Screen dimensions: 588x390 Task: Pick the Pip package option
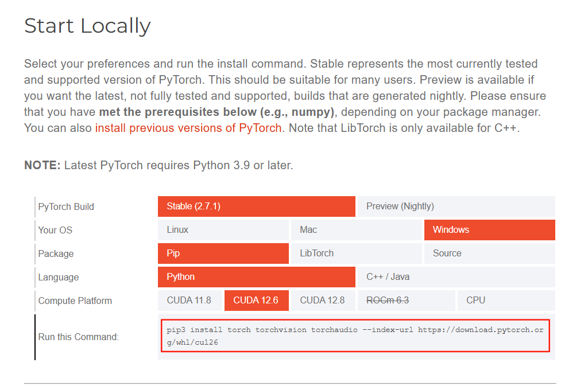(223, 253)
